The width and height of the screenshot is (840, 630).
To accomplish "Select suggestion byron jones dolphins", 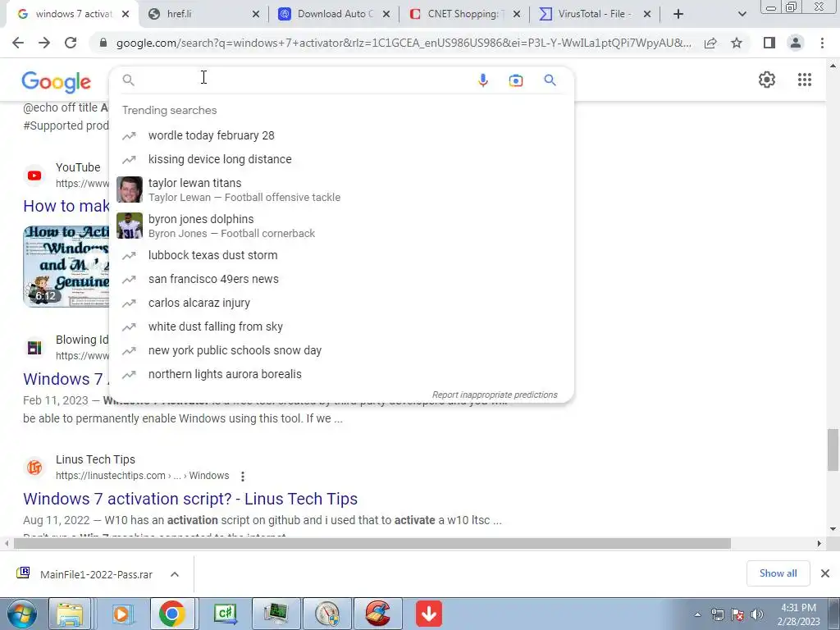I will click(341, 226).
